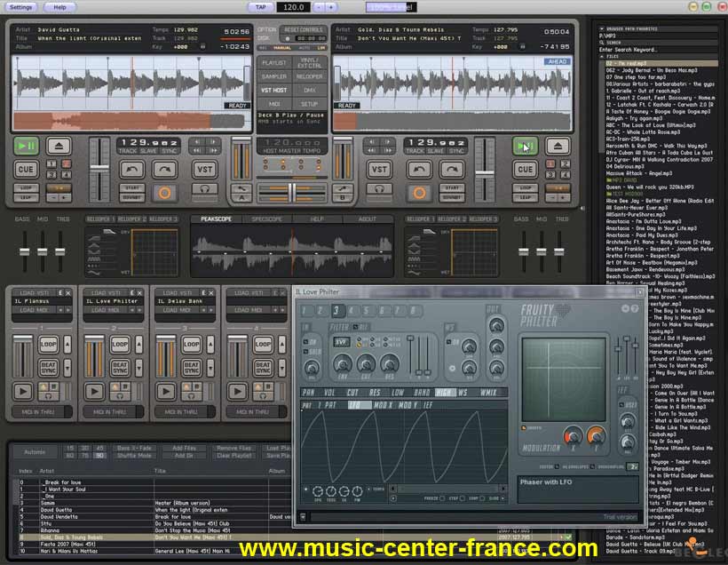Open the HELP tab in scope panel

317,219
